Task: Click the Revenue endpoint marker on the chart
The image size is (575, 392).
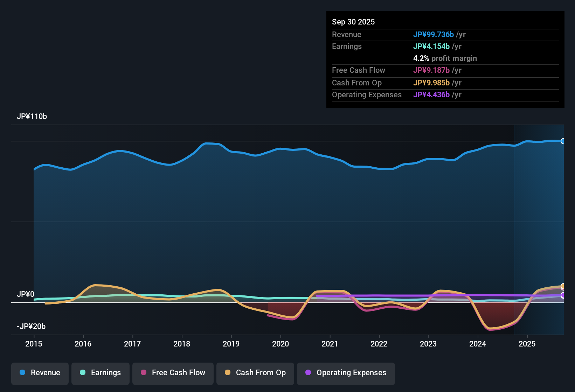Action: [x=564, y=141]
